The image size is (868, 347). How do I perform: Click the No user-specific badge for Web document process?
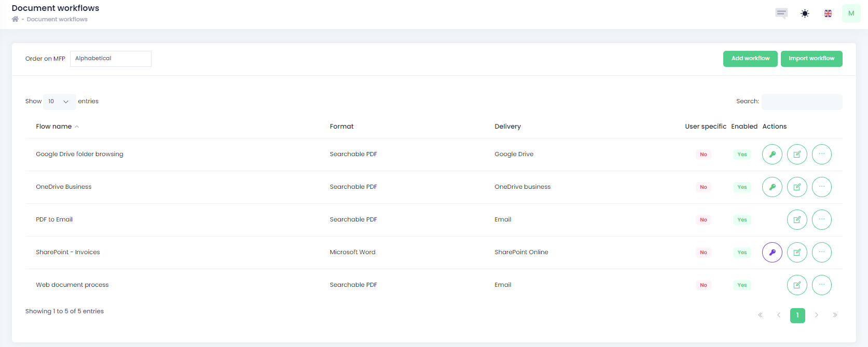[x=704, y=285]
